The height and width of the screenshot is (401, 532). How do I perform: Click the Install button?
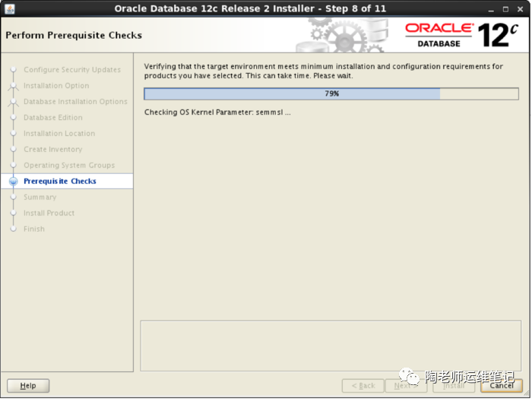pyautogui.click(x=454, y=385)
